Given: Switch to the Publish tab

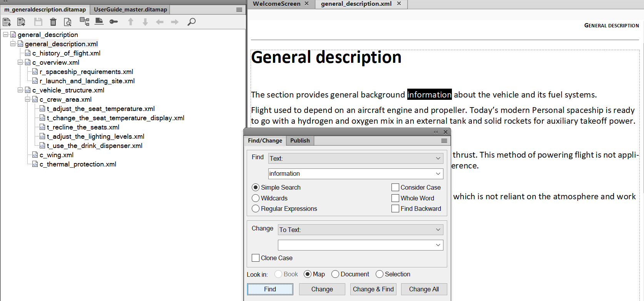Looking at the screenshot, I should click(300, 141).
